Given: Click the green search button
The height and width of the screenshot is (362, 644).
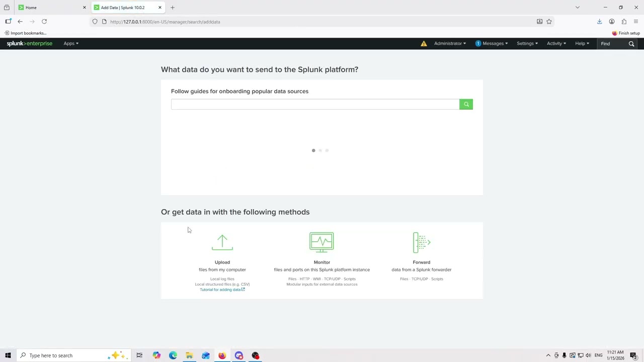Looking at the screenshot, I should click(466, 104).
